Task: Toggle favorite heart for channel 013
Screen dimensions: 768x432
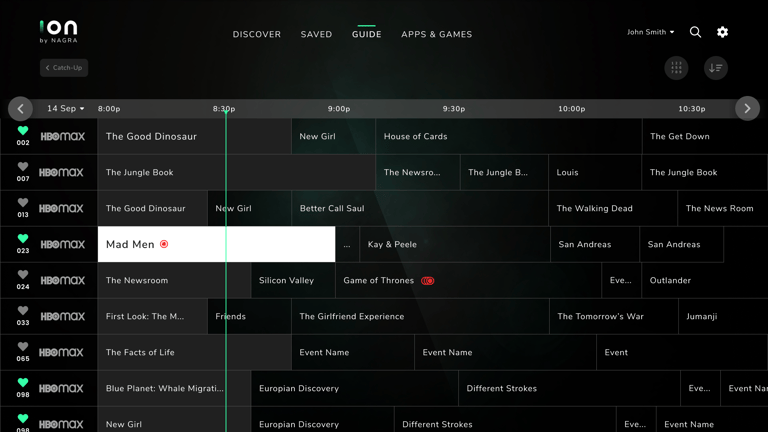Action: [23, 203]
